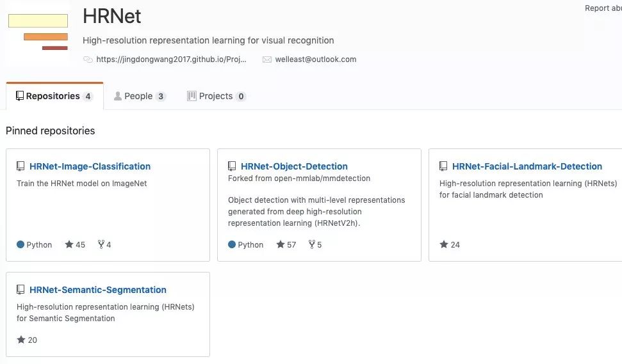Open HRNet-Facial-Landmark-Detection repository
The height and width of the screenshot is (364, 622).
[x=527, y=166]
